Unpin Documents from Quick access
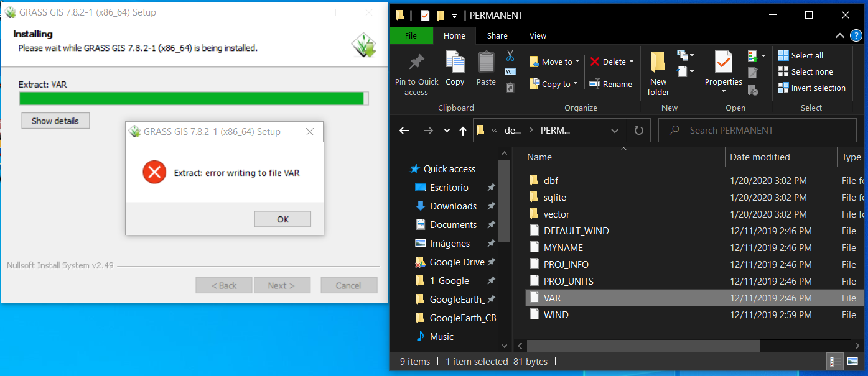This screenshot has height=376, width=868. (x=491, y=225)
